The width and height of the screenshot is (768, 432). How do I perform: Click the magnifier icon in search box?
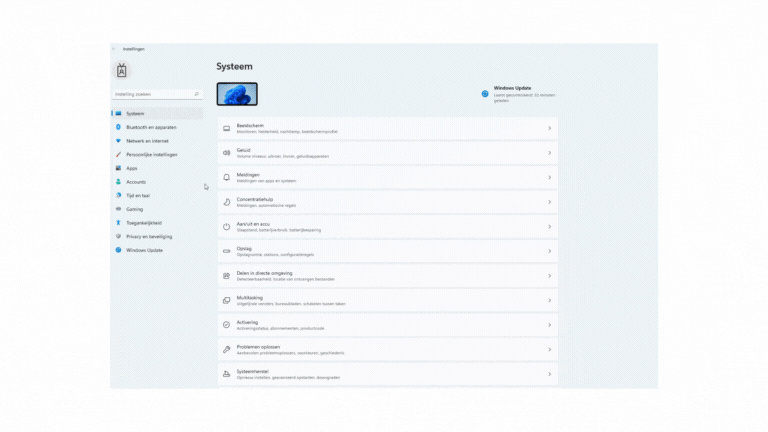click(x=196, y=94)
